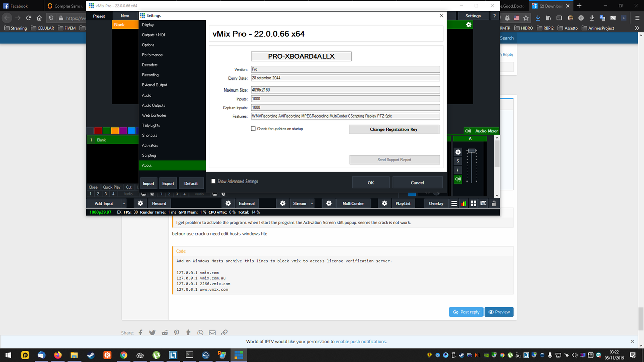This screenshot has height=362, width=644.
Task: Click the enable push notifications link
Action: (361, 341)
